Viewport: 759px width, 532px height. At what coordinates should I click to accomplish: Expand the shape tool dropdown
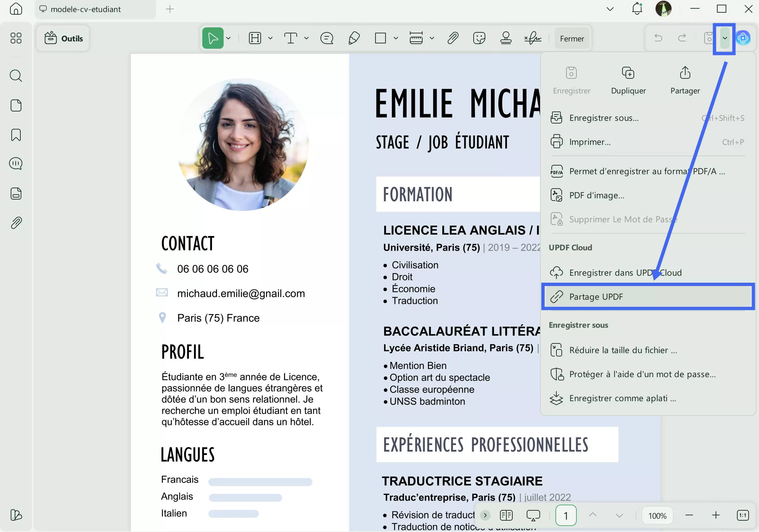[x=396, y=38]
